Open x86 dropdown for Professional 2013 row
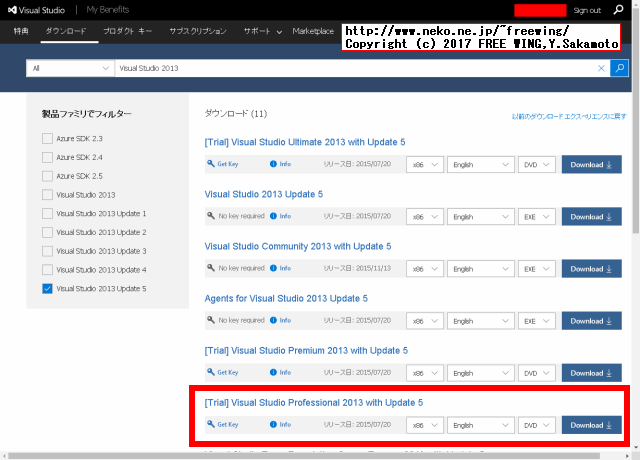The image size is (640, 460). 425,425
